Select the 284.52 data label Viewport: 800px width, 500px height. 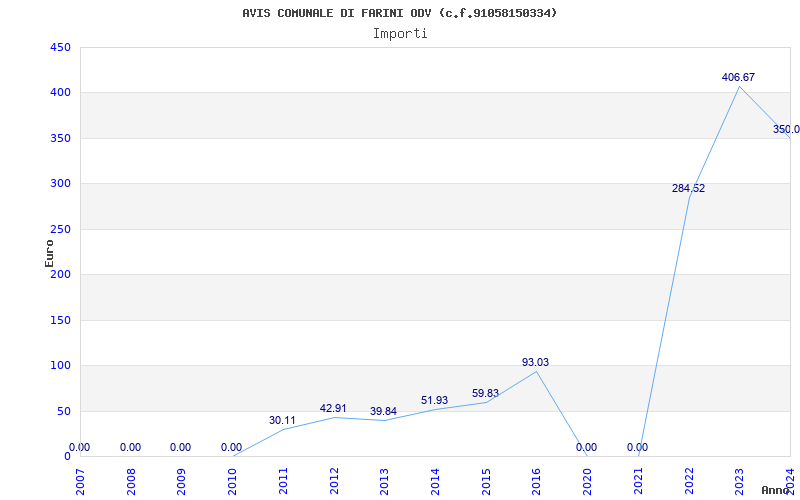click(x=688, y=188)
